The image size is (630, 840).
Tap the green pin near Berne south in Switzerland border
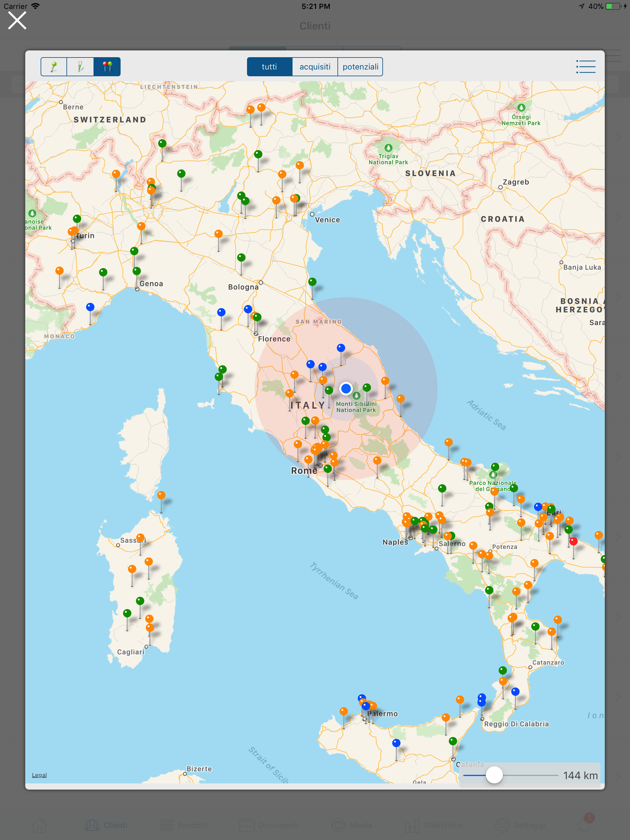(162, 144)
